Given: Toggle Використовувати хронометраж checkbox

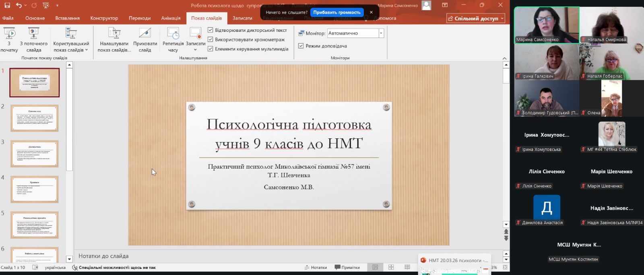Looking at the screenshot, I should (210, 40).
